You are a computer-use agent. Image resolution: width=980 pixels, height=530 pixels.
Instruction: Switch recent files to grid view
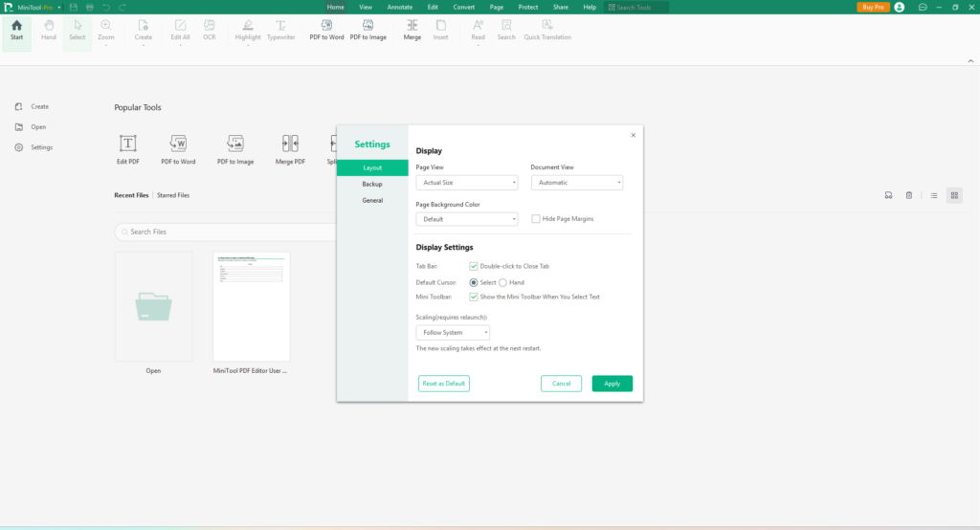tap(954, 195)
